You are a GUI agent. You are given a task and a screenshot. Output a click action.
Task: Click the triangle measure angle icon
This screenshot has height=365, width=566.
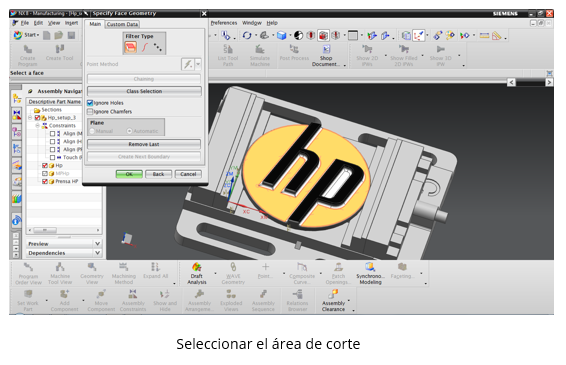[x=497, y=35]
